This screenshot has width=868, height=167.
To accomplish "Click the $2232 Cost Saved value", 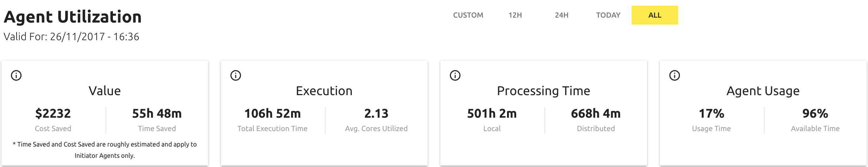I will point(53,113).
